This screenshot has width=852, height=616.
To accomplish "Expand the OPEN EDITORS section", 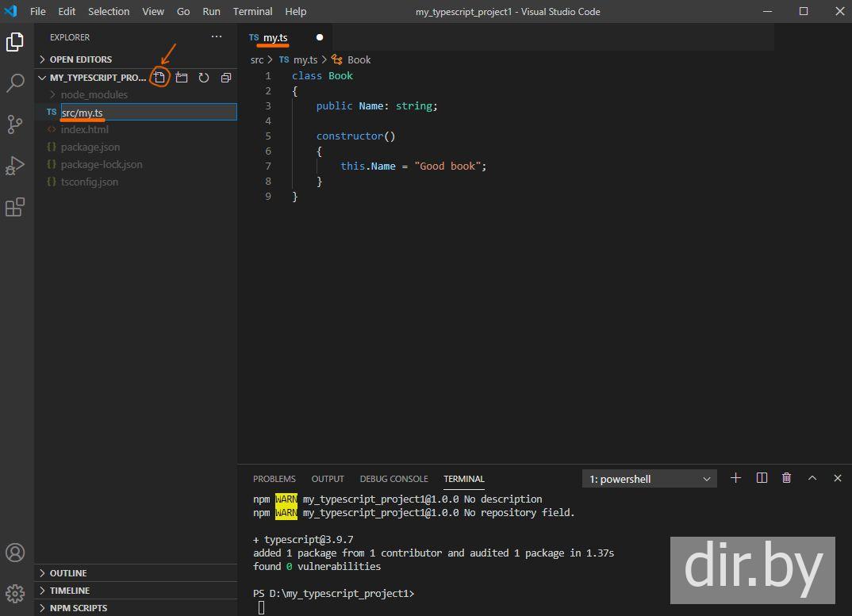I will point(80,59).
